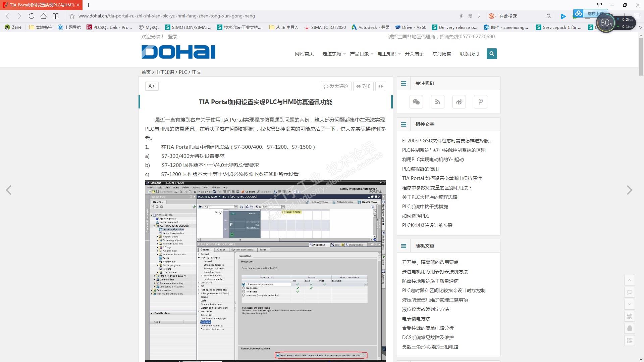Click the network speed 80% floating widget

[615, 22]
